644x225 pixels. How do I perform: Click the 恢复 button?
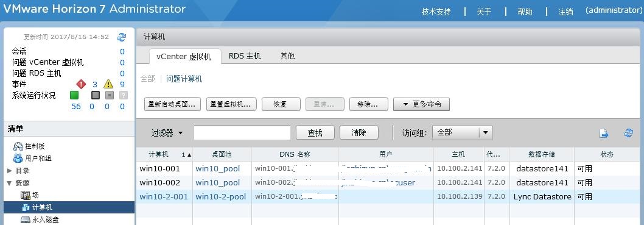coord(281,104)
